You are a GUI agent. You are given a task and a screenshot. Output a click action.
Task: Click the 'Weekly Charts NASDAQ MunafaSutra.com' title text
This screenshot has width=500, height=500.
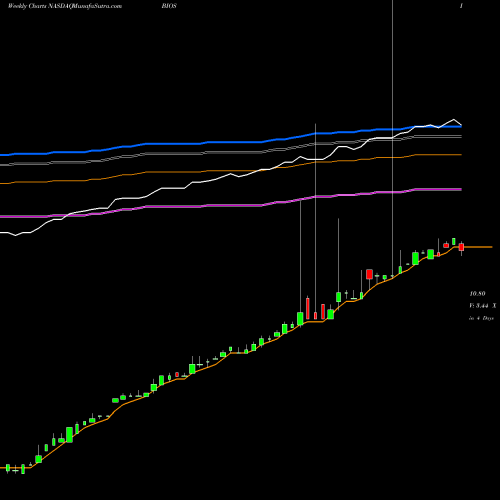[x=65, y=6]
